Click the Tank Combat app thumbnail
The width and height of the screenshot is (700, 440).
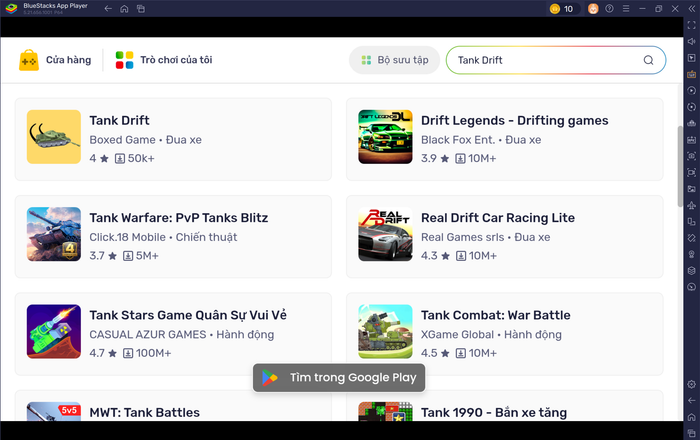(x=385, y=332)
